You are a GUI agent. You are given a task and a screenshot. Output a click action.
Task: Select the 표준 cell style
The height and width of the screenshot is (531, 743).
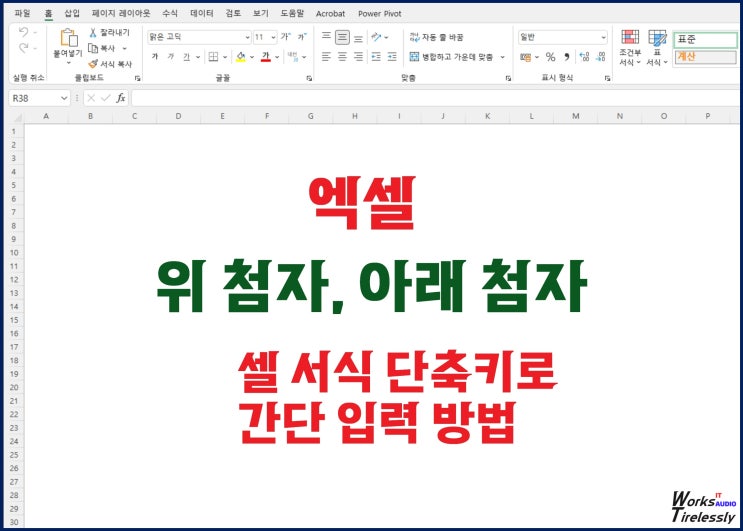point(706,39)
